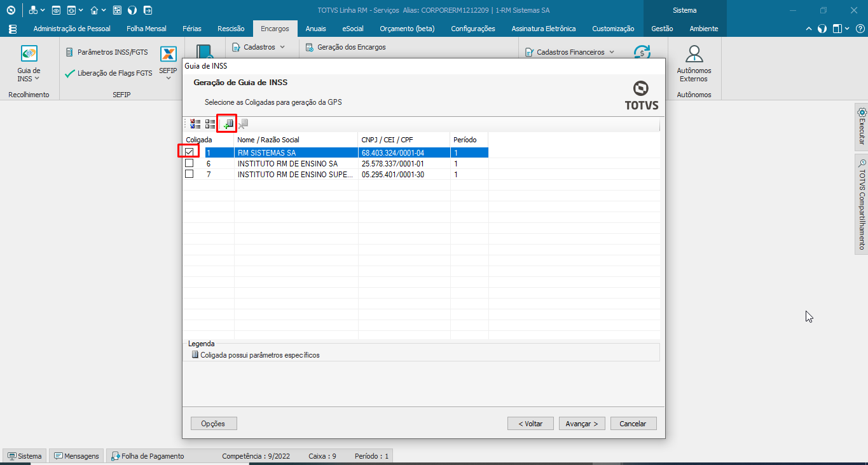The image size is (868, 465).
Task: Click the add specific parameters toolbar icon
Action: 228,124
